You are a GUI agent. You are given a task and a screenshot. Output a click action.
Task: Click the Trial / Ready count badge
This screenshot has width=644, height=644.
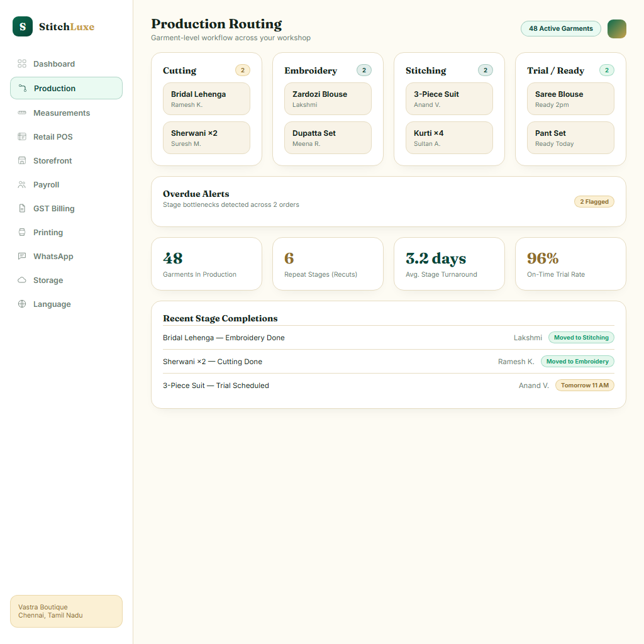[x=607, y=70]
